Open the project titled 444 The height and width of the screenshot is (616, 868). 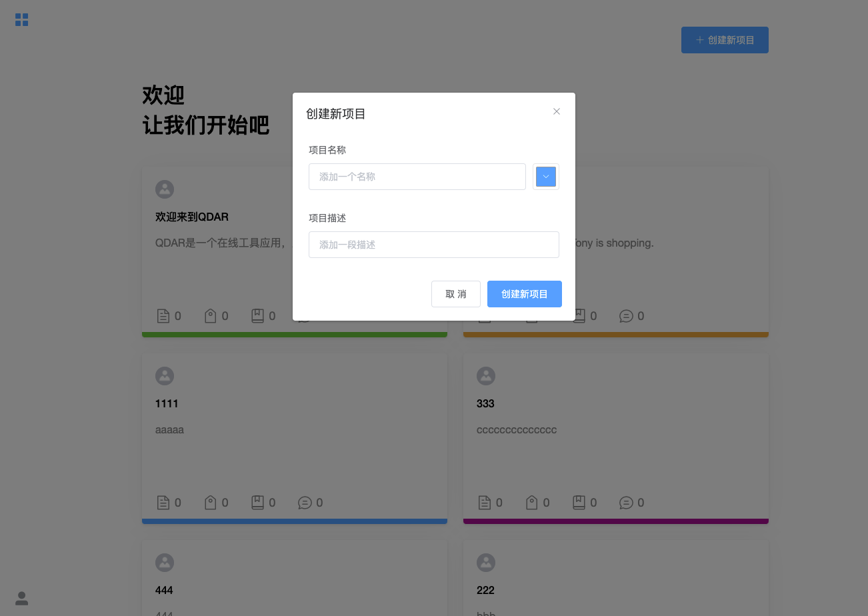164,590
